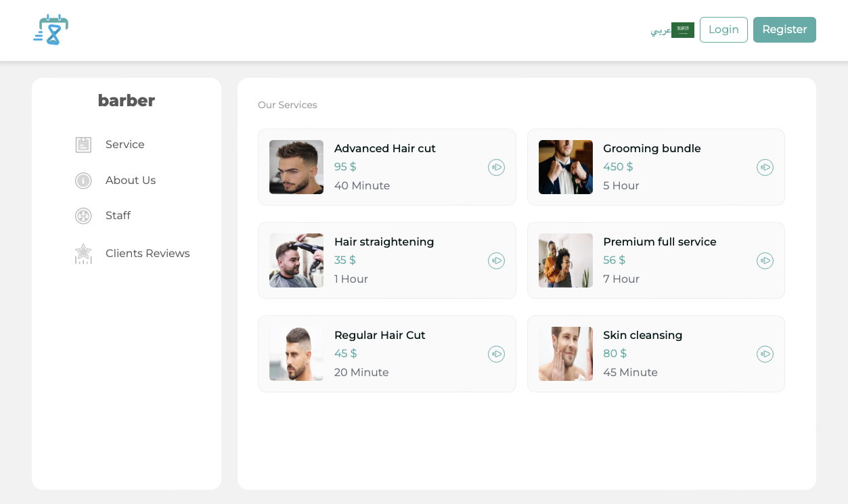Screen dimensions: 848x504
Task: Click the info icon beside About Us
Action: coord(83,181)
